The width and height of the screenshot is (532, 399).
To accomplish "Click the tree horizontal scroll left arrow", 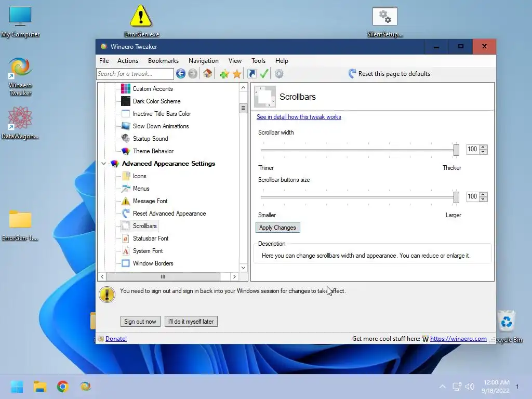I will point(102,276).
